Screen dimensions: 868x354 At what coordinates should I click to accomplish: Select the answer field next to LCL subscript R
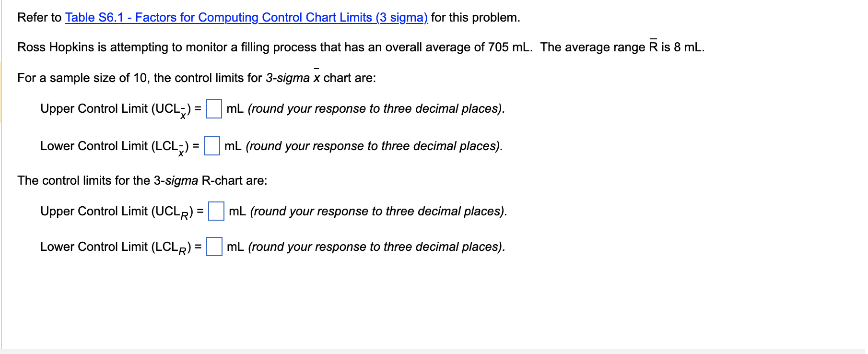click(214, 247)
